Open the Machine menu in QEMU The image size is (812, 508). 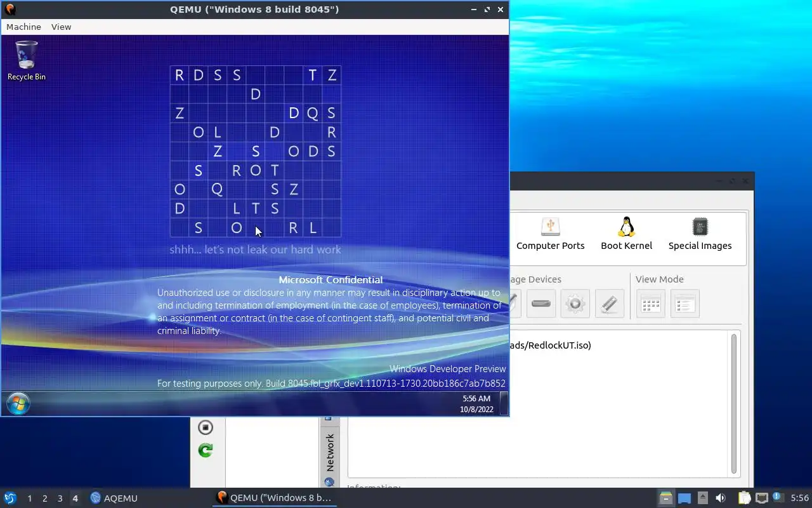[x=23, y=27]
